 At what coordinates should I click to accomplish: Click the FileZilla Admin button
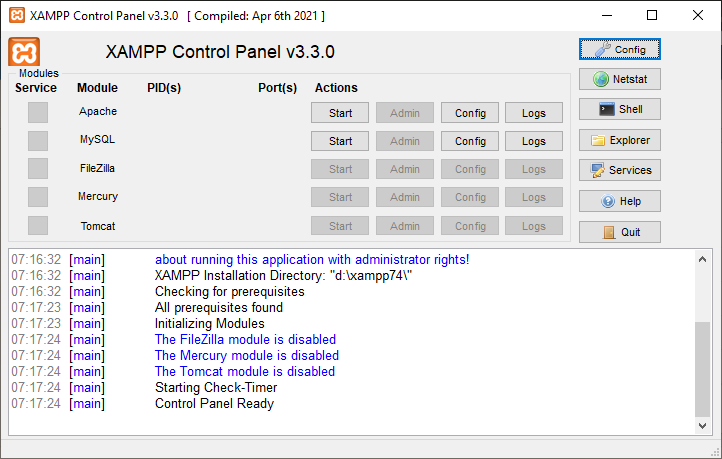[405, 169]
